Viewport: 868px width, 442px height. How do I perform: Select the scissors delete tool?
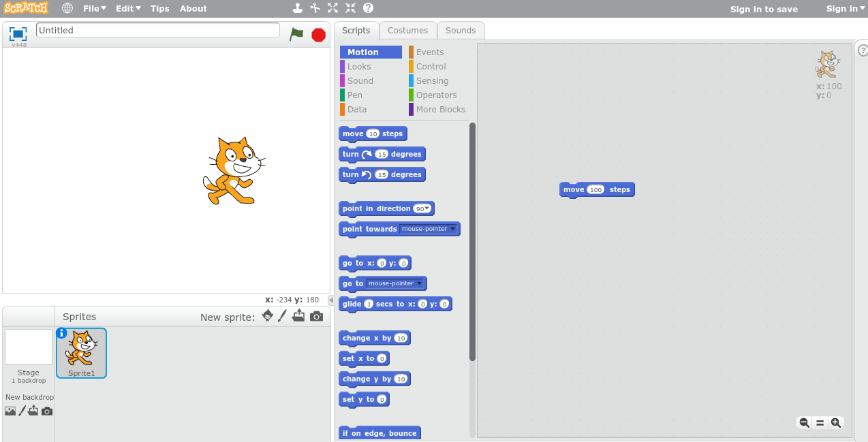pyautogui.click(x=315, y=8)
